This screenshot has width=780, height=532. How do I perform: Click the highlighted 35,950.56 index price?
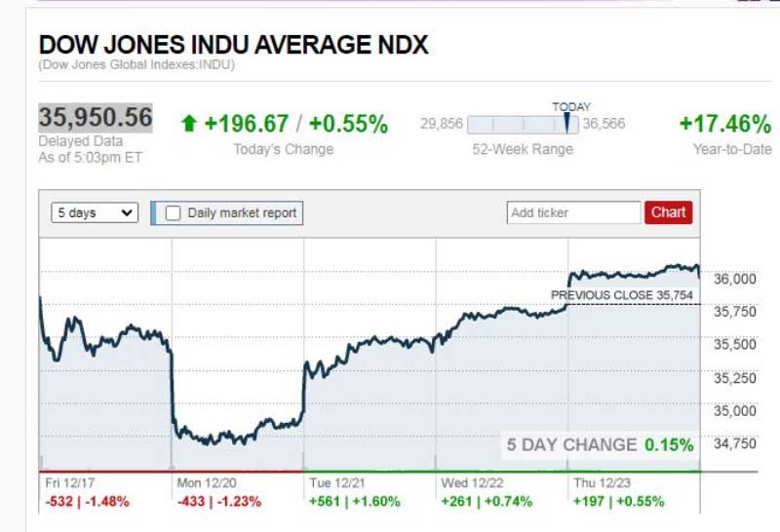pyautogui.click(x=96, y=118)
